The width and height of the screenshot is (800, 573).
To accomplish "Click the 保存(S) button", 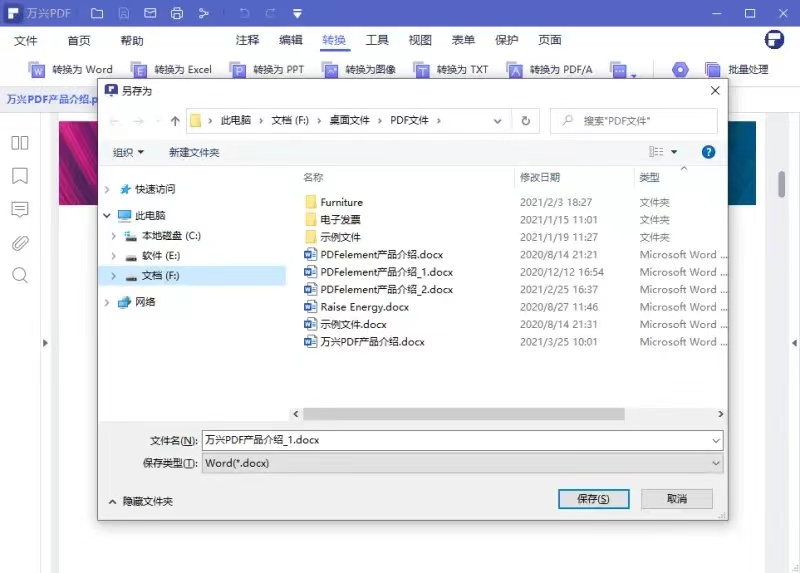I will [593, 499].
